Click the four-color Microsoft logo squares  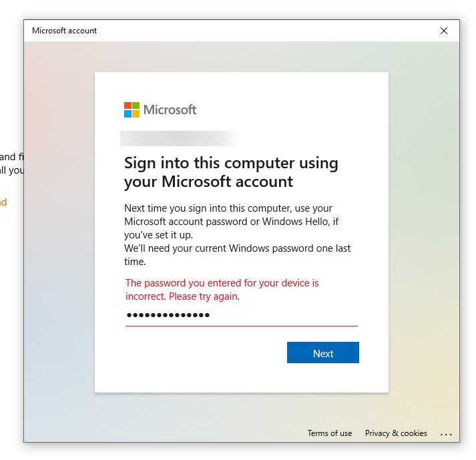[132, 109]
